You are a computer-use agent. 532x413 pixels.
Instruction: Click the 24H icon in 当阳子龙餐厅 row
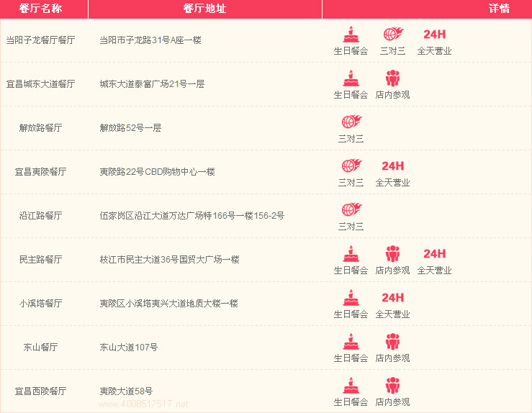(434, 34)
